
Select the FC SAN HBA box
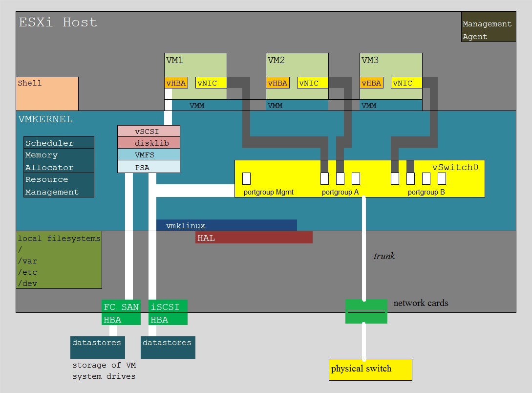pos(121,312)
